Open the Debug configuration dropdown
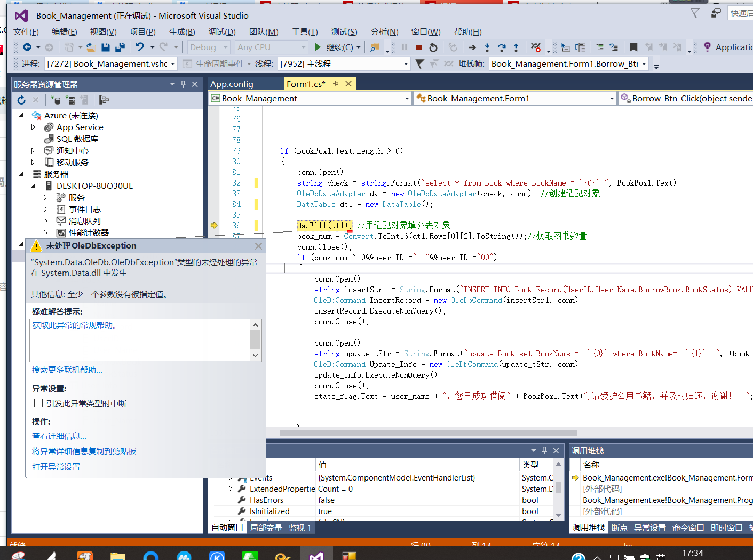Image resolution: width=753 pixels, height=560 pixels. pos(209,47)
